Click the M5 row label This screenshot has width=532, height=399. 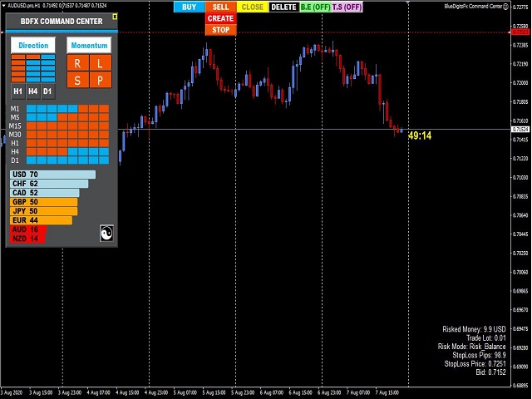tap(15, 117)
